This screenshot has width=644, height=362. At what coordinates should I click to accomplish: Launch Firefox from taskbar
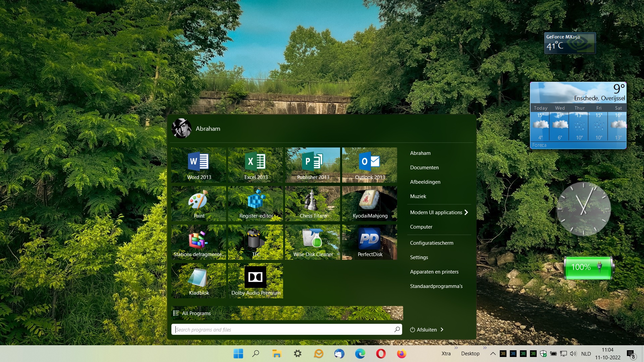tap(401, 354)
